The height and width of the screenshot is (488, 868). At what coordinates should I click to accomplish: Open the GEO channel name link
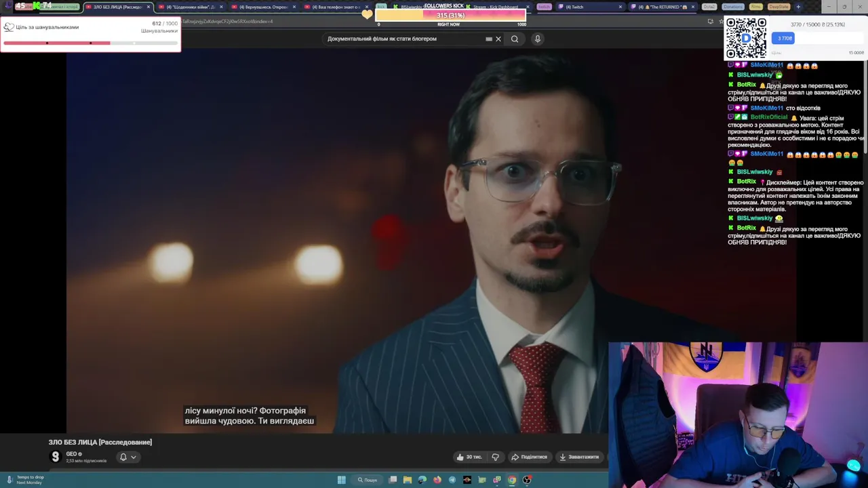[72, 453]
